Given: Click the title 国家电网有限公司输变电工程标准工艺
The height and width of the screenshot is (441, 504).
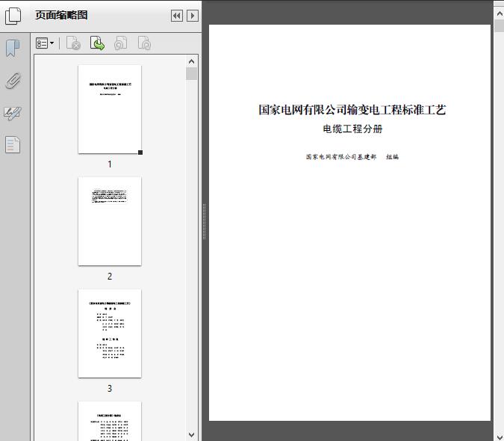Looking at the screenshot, I should point(352,110).
